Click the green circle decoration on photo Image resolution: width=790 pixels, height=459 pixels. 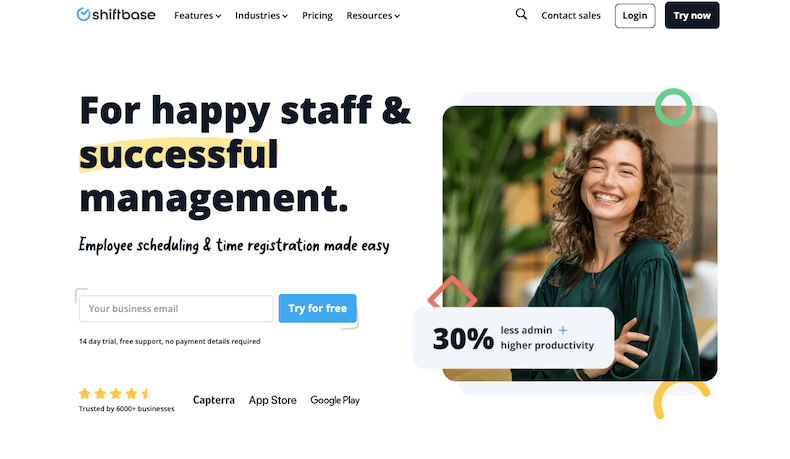(674, 107)
